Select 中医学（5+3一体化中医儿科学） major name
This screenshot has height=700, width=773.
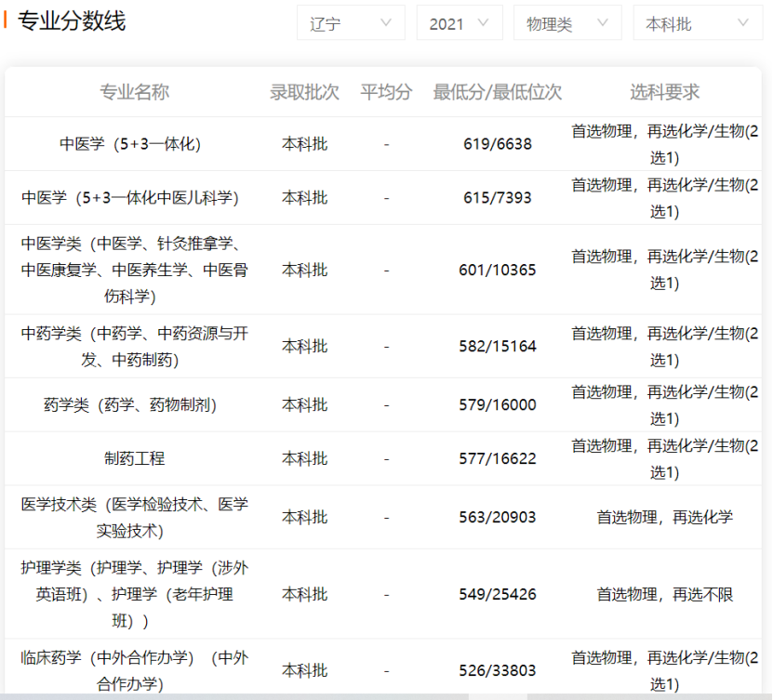pos(130,197)
